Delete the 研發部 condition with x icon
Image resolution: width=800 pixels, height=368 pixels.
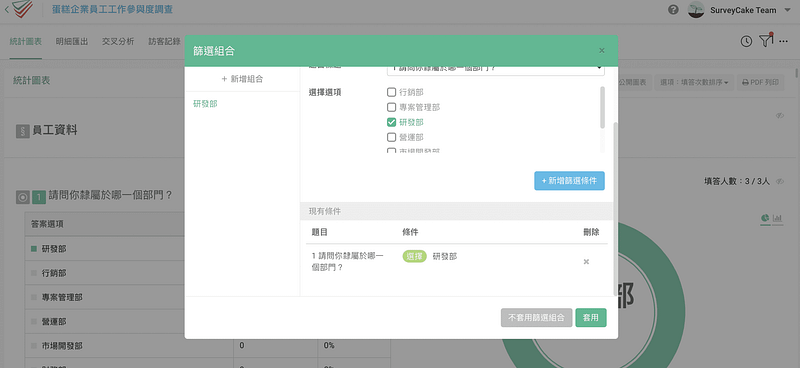586,262
